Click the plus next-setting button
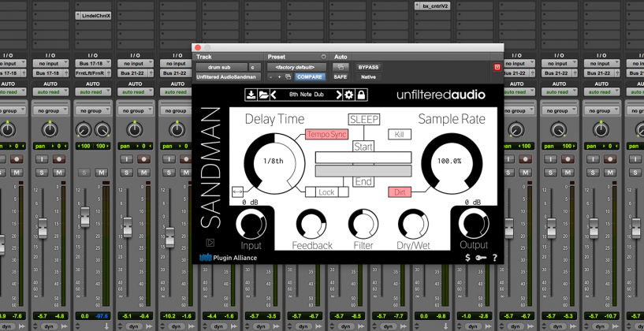Image resolution: width=644 pixels, height=331 pixels. (280, 76)
